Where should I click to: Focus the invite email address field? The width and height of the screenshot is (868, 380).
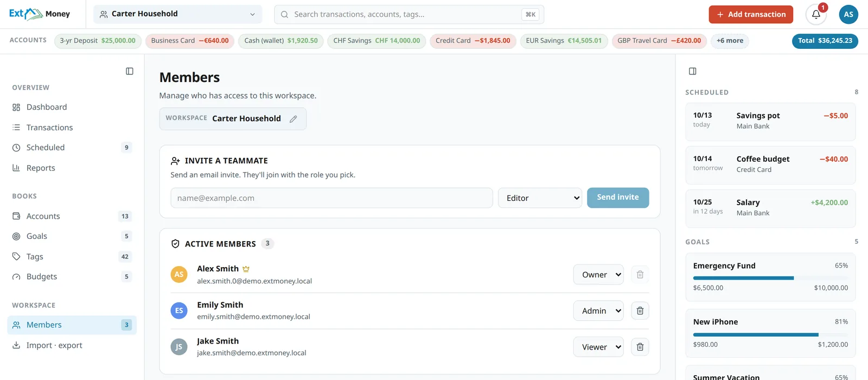tap(331, 198)
